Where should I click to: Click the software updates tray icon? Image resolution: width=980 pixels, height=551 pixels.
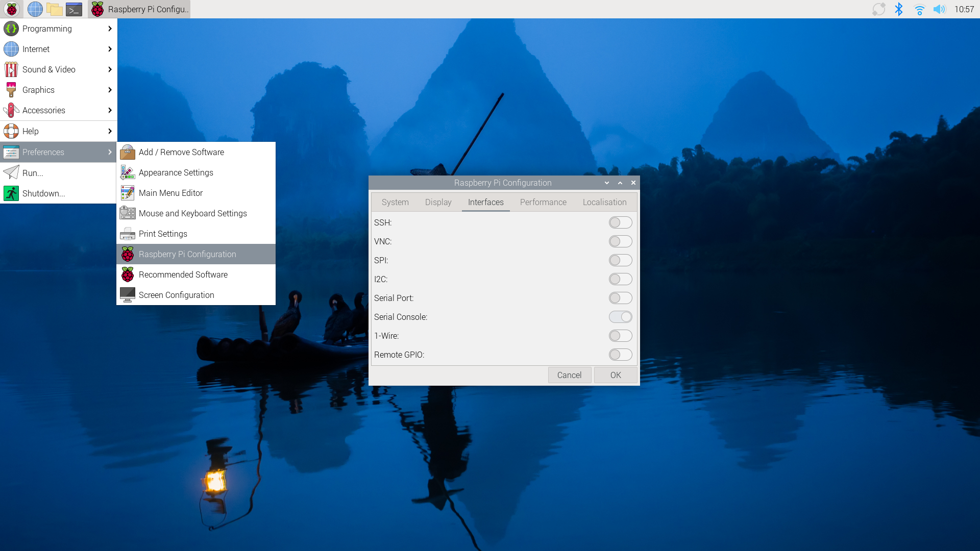[x=878, y=9]
